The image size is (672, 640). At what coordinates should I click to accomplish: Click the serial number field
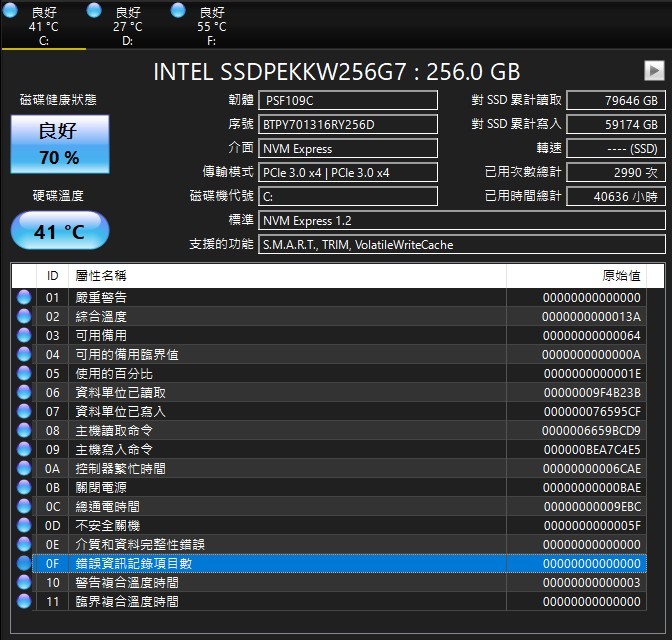point(347,124)
